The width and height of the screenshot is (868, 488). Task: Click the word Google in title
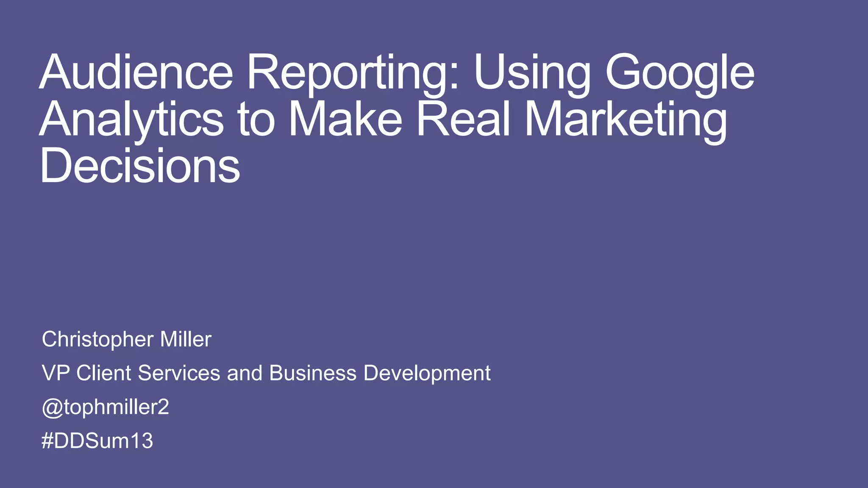pos(680,72)
